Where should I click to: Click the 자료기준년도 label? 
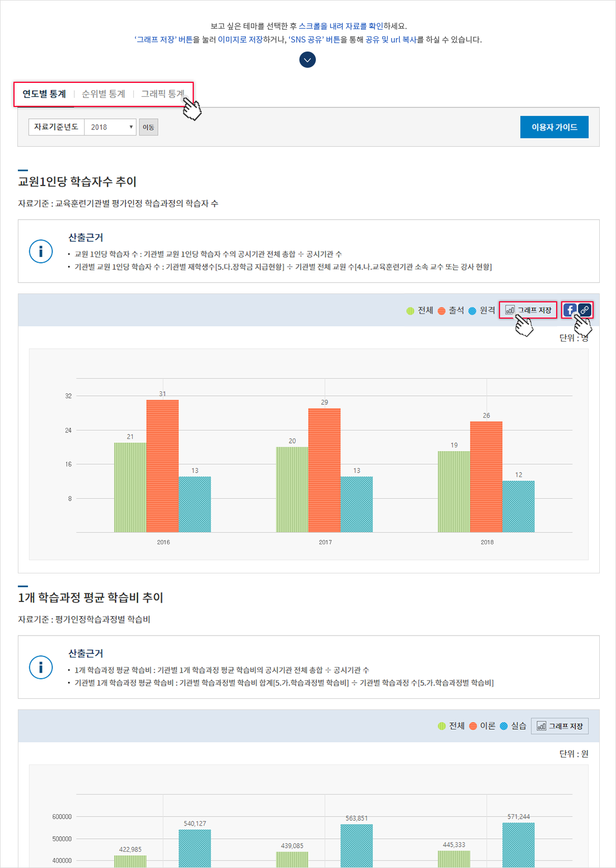57,127
